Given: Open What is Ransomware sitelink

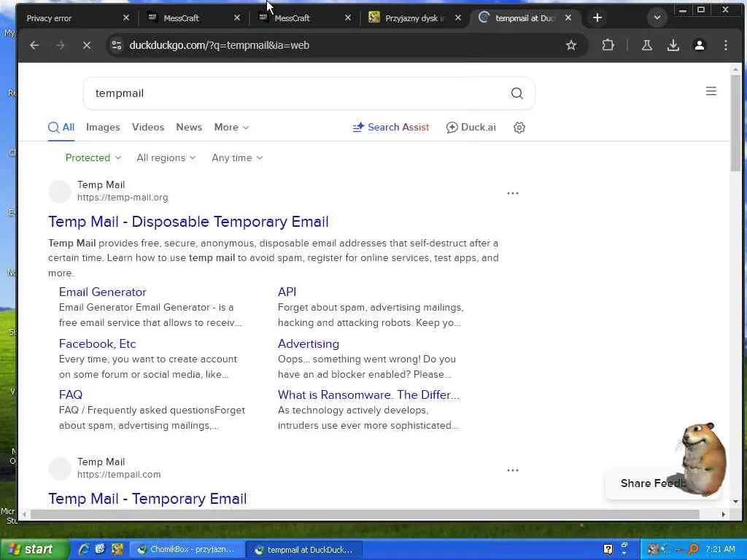Looking at the screenshot, I should pyautogui.click(x=368, y=394).
